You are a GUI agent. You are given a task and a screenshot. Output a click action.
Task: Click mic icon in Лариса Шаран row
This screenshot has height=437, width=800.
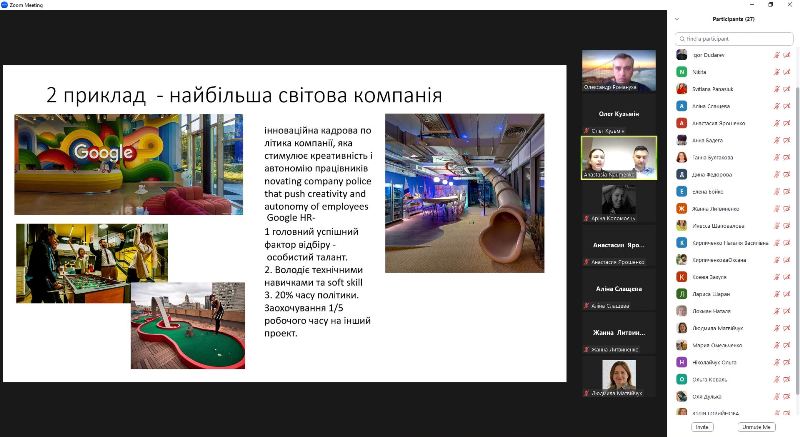tap(777, 294)
